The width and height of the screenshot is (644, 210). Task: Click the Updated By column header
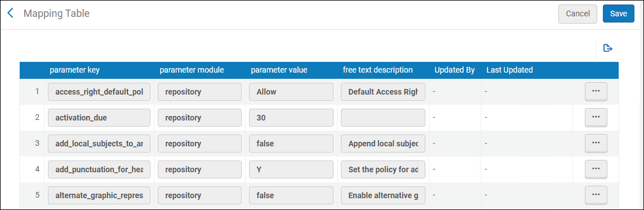[x=455, y=70]
